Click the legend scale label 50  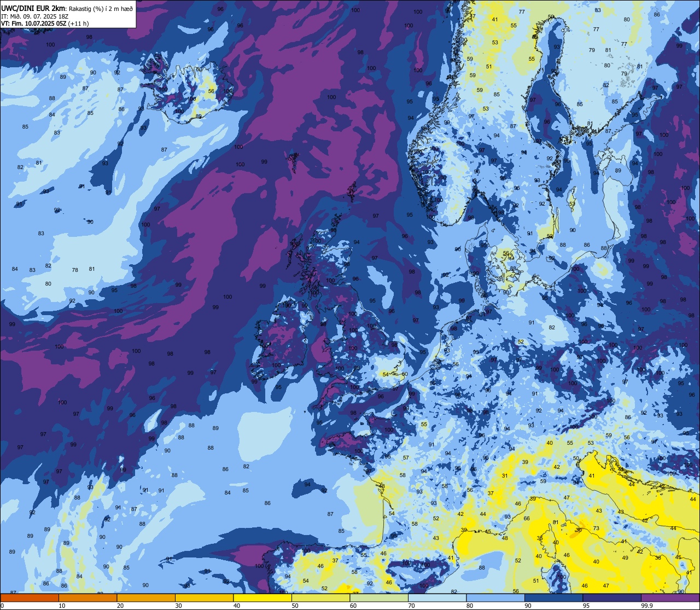[295, 606]
